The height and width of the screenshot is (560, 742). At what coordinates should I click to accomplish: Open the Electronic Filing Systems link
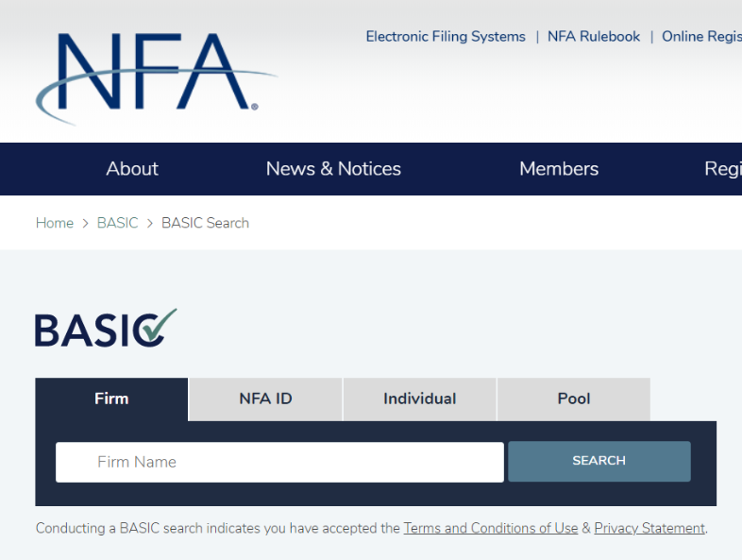click(446, 37)
